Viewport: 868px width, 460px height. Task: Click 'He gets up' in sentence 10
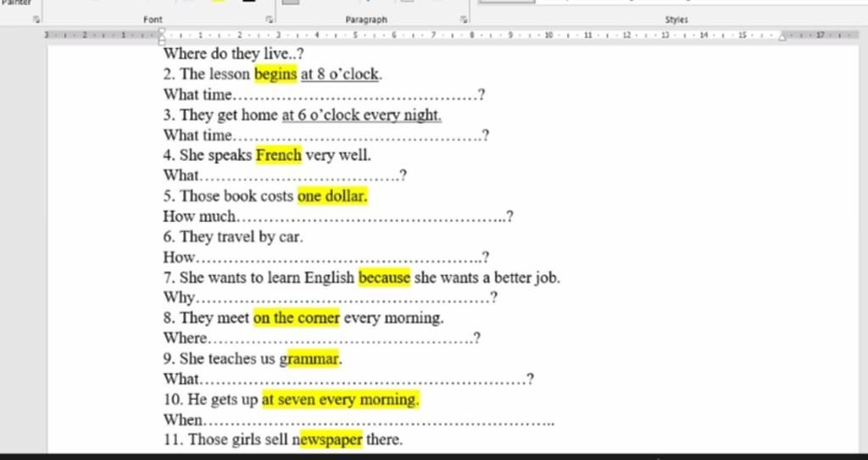point(223,400)
